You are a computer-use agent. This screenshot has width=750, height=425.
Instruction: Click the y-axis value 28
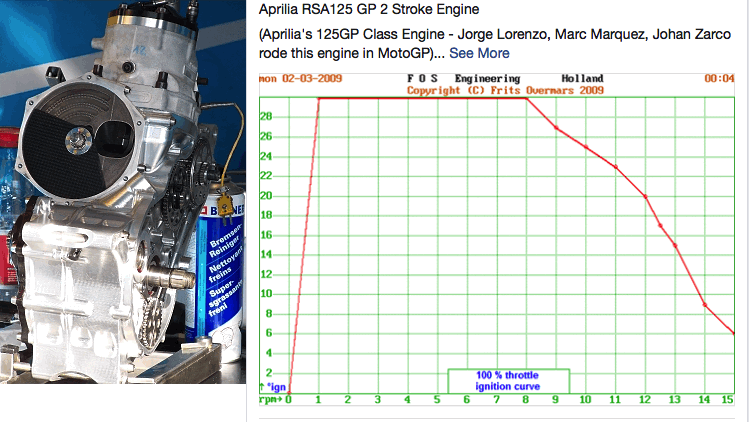(266, 116)
